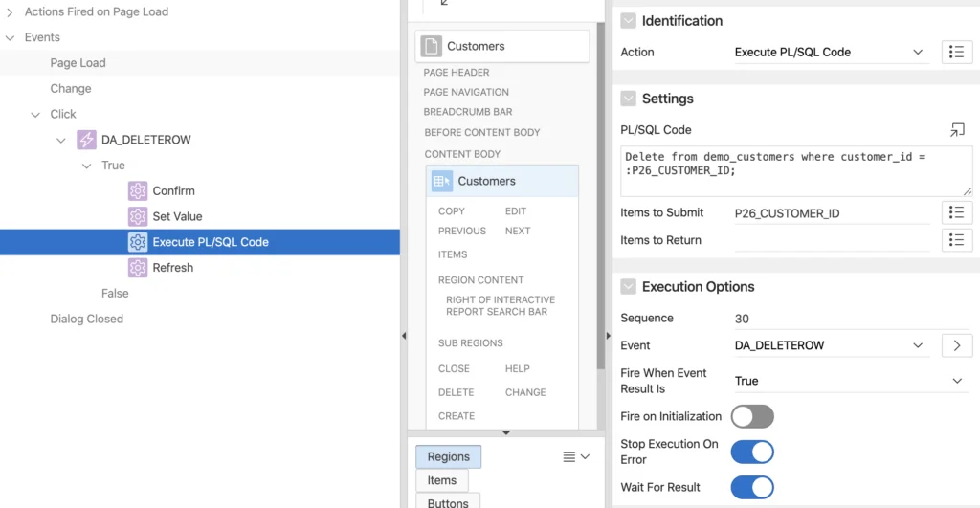Screen dimensions: 980x508
Task: Select the Customers region in Content Body
Action: pyautogui.click(x=501, y=181)
